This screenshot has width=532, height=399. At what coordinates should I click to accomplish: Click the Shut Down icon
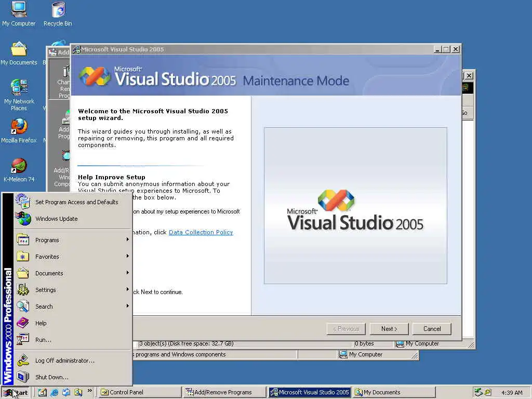tap(23, 377)
